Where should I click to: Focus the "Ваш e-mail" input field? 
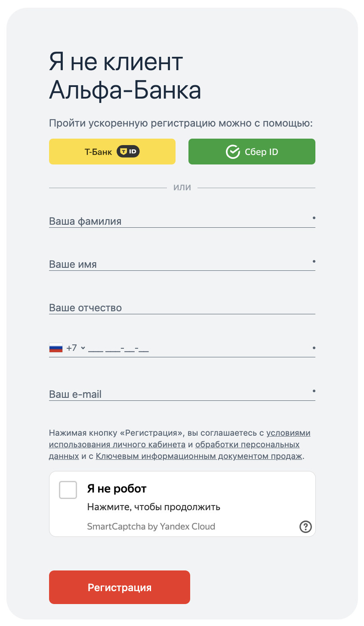[x=181, y=394]
